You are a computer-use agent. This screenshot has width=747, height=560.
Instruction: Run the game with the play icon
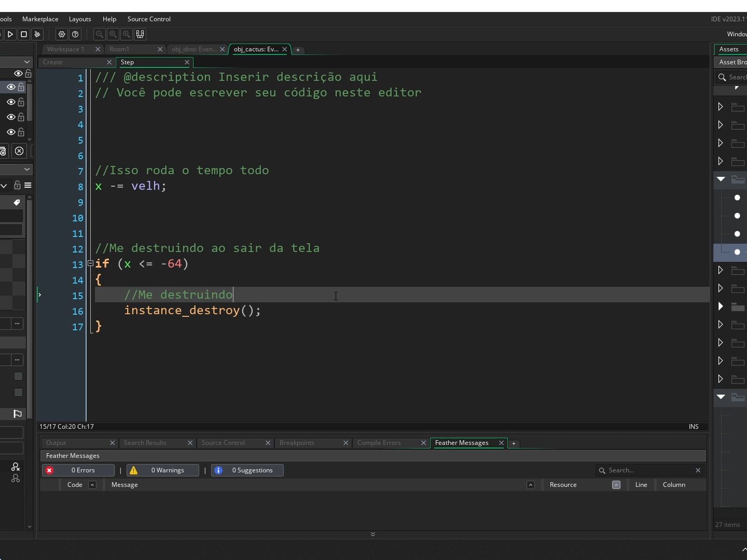10,34
